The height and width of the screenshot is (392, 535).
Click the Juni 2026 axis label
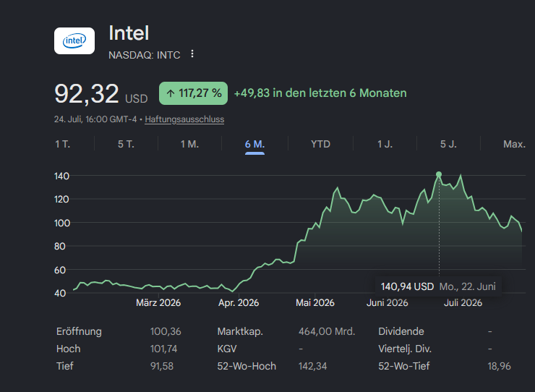tap(388, 303)
